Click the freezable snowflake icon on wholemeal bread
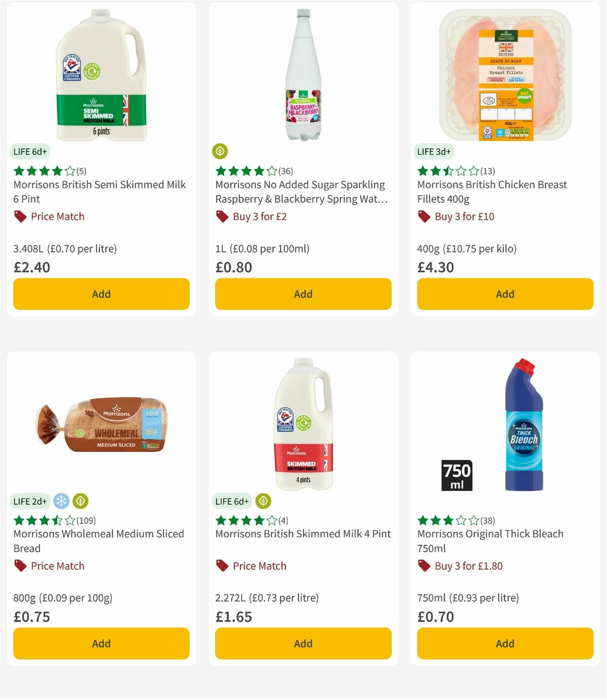The image size is (607, 700). click(61, 501)
